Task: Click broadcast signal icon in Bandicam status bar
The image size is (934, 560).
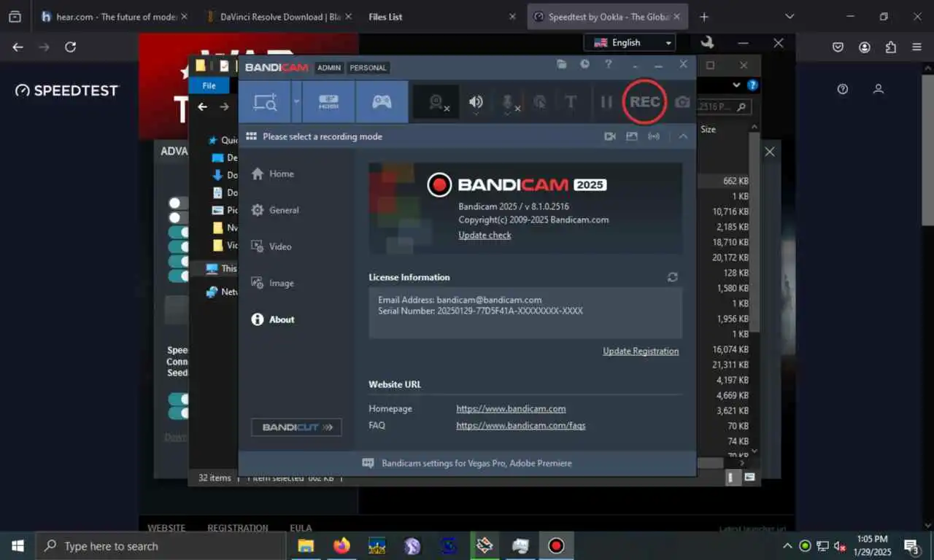Action: [654, 136]
